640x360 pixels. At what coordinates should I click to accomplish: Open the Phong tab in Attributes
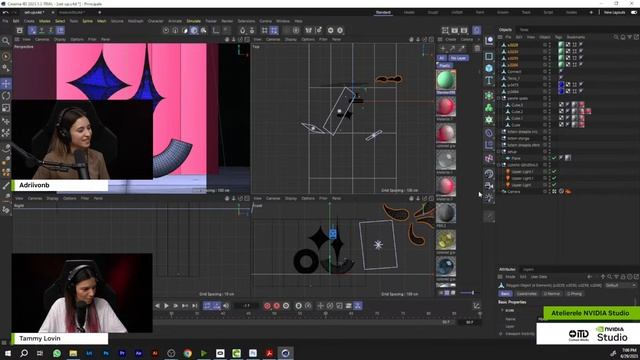[x=574, y=293]
